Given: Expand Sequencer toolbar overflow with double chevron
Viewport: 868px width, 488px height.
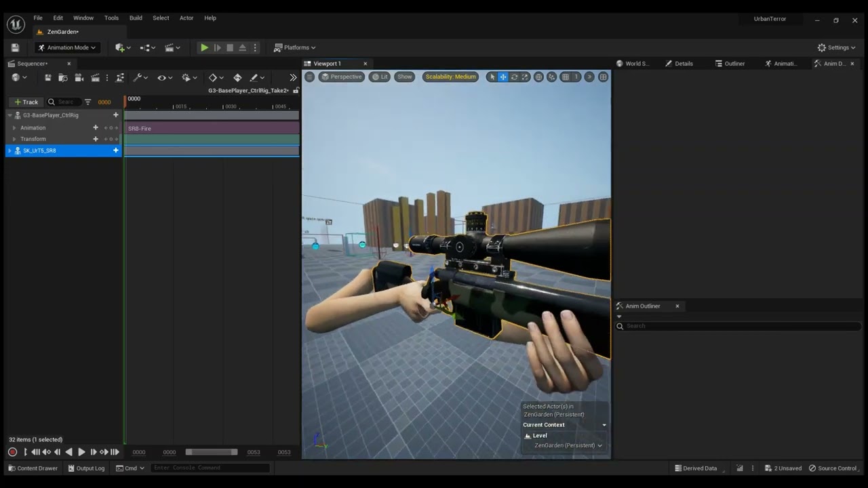Looking at the screenshot, I should [x=293, y=78].
